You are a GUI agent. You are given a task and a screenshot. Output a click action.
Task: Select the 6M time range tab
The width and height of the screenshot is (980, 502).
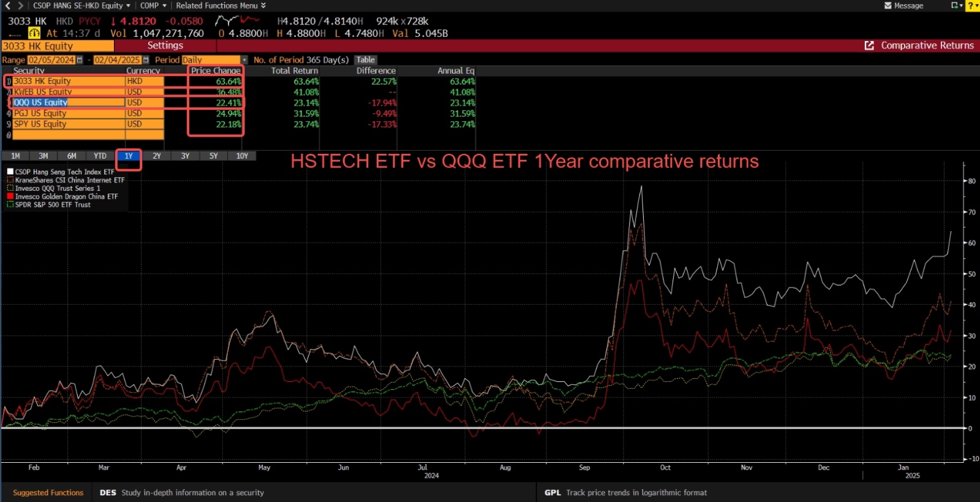72,156
